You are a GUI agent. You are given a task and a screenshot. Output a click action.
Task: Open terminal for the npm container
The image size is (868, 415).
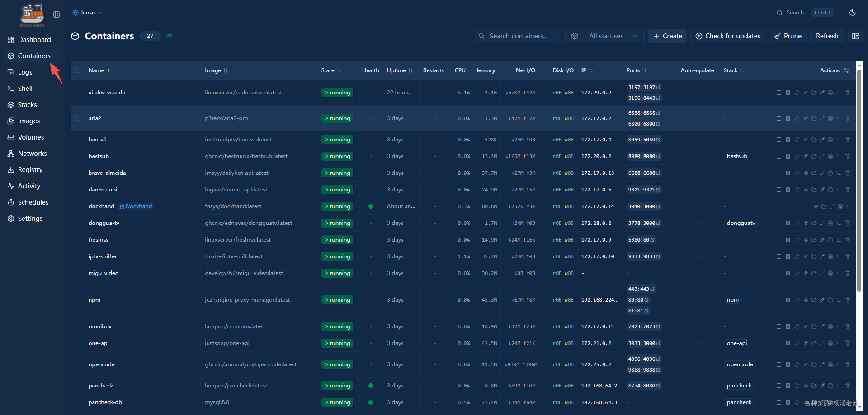click(x=839, y=300)
